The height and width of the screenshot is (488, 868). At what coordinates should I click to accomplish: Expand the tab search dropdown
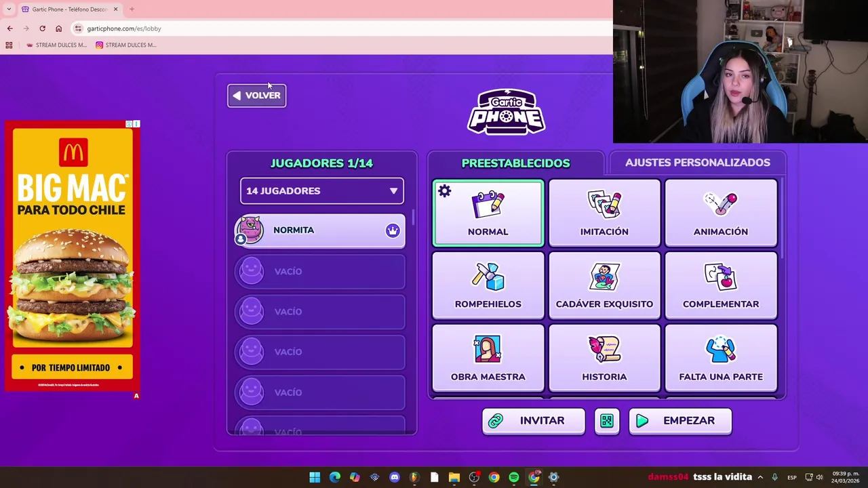[8, 9]
